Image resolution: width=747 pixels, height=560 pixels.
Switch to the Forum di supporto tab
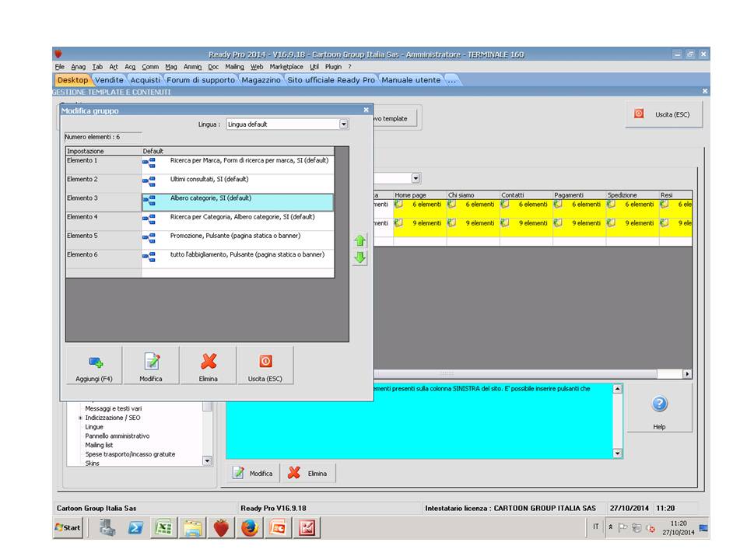tap(201, 80)
